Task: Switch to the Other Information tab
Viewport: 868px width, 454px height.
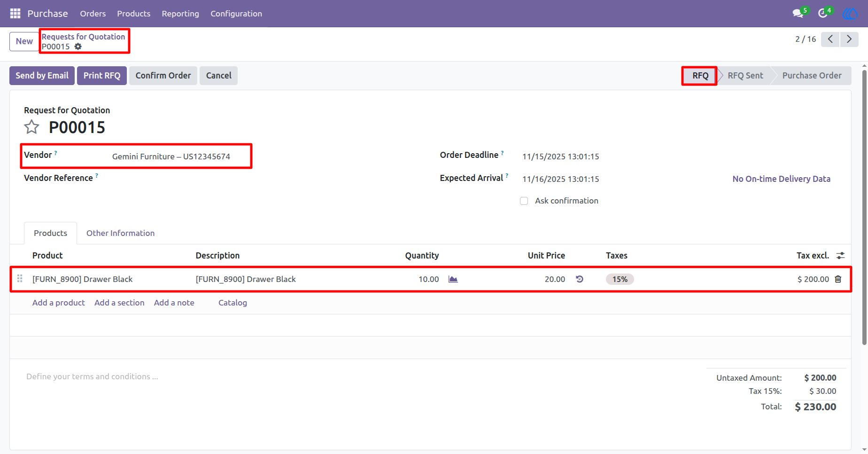Action: point(120,233)
